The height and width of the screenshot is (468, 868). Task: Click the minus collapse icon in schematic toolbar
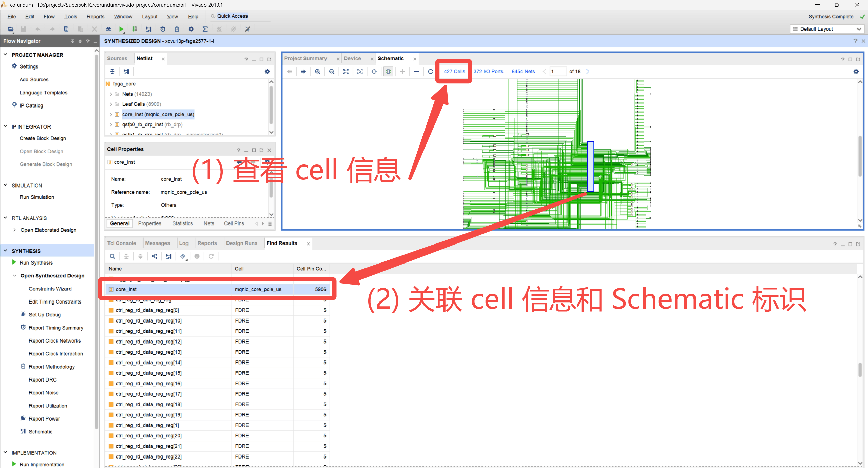click(416, 72)
